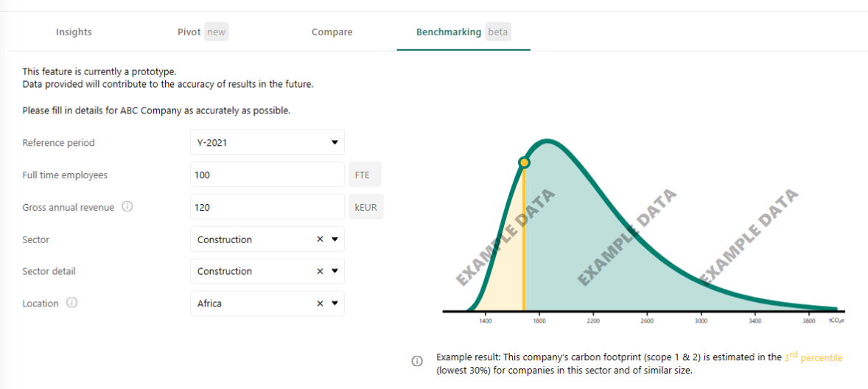Open the Sector detail dropdown arrow
The height and width of the screenshot is (389, 868).
[x=335, y=271]
